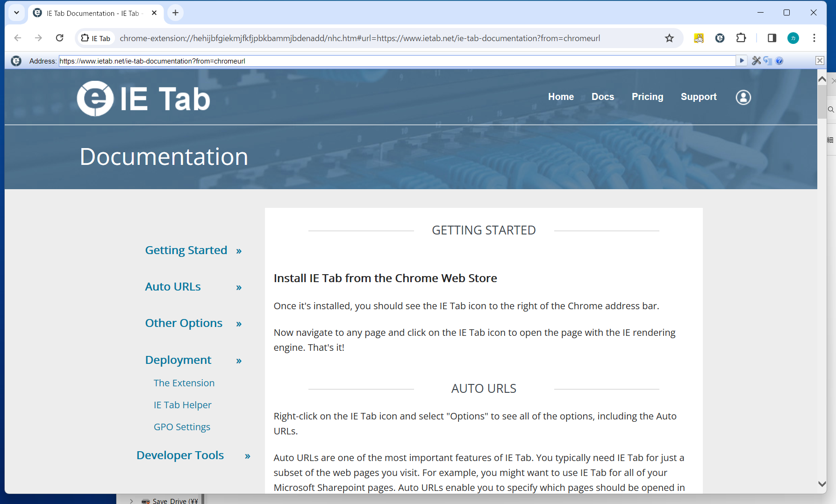The height and width of the screenshot is (504, 836).
Task: Open the Docs menu item
Action: click(x=603, y=97)
